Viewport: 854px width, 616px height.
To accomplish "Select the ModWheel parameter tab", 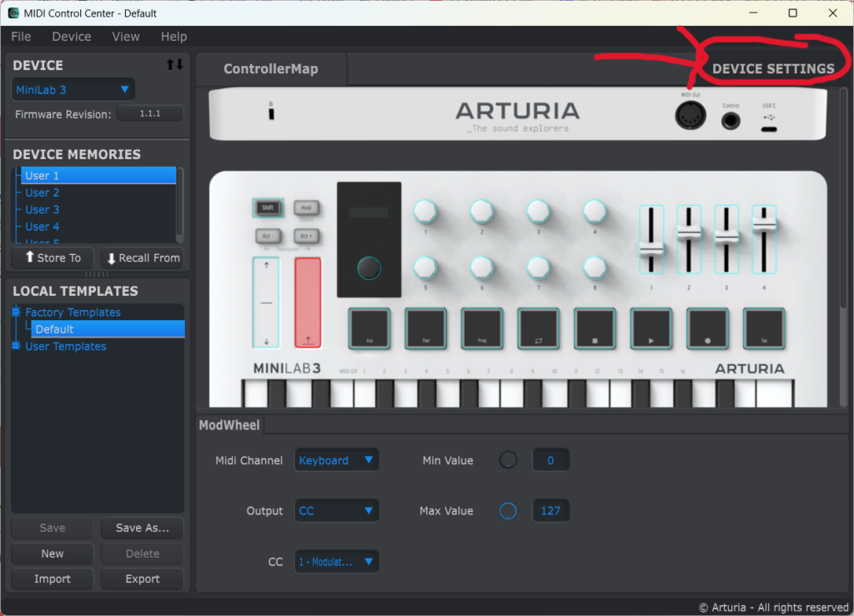I will tap(229, 425).
